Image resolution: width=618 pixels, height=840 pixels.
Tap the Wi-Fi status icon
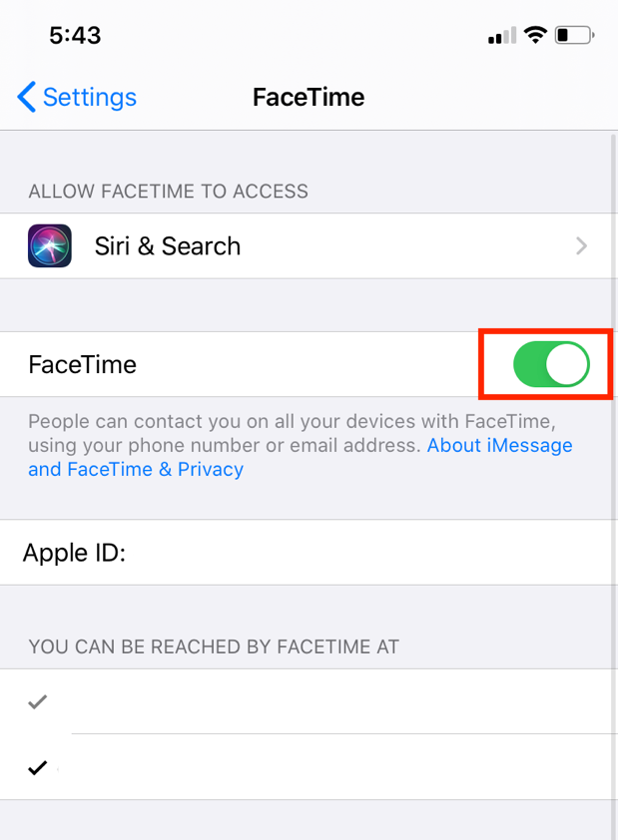(536, 36)
